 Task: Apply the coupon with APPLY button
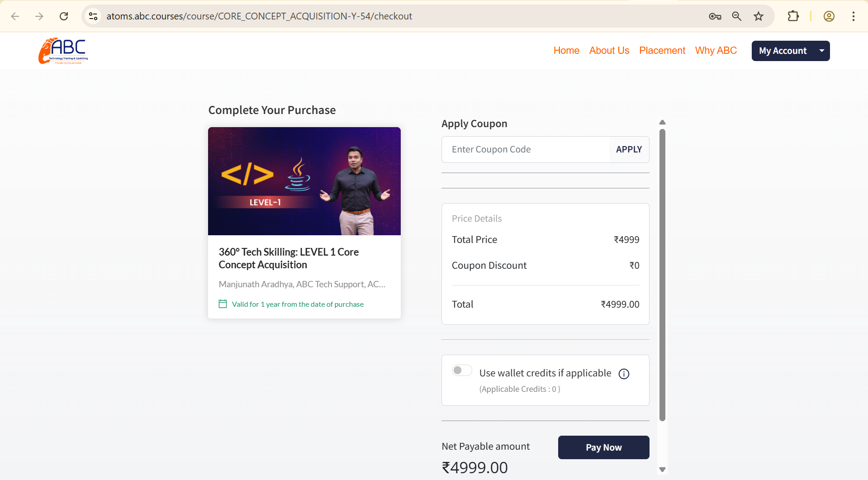tap(629, 149)
